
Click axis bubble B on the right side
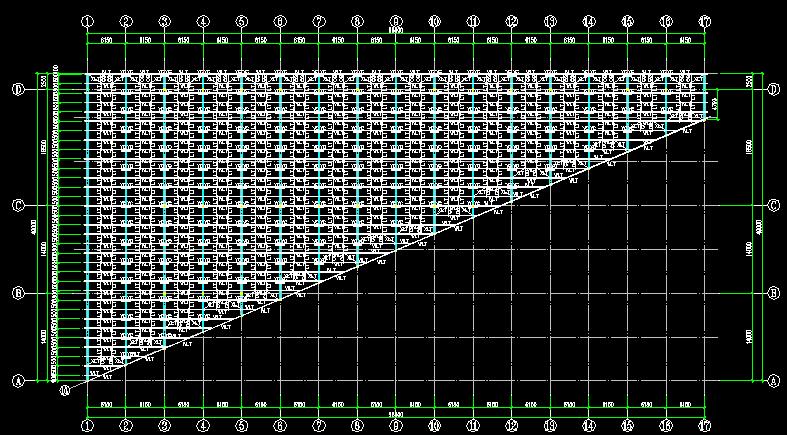pos(774,294)
